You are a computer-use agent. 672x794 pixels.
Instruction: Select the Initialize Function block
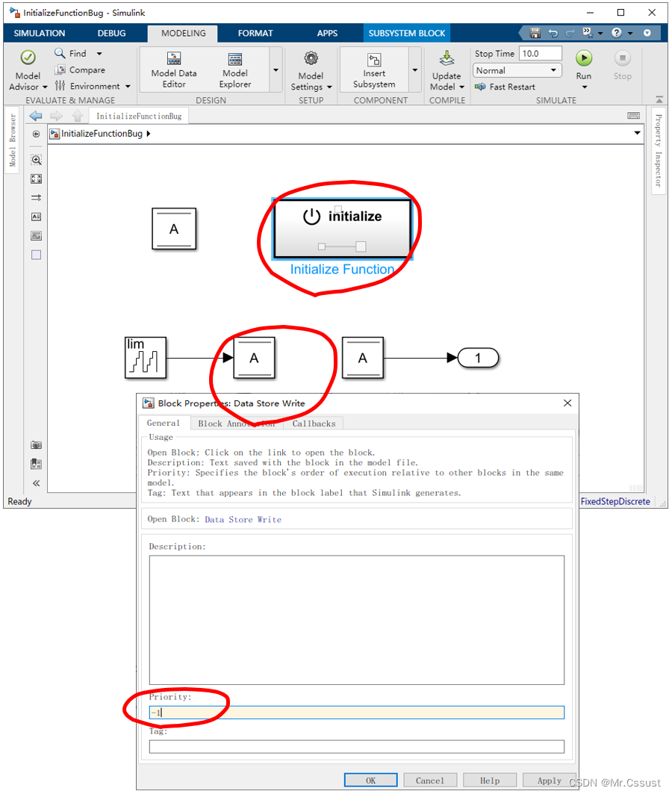342,229
